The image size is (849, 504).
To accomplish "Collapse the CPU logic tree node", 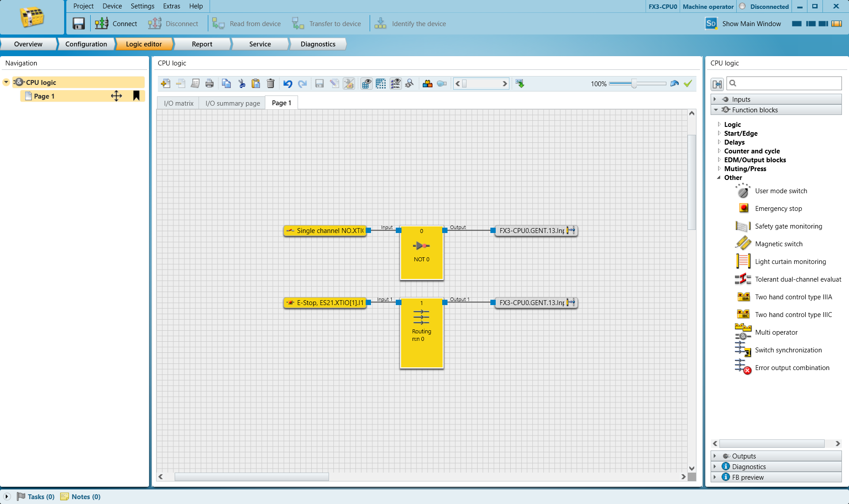I will [6, 82].
